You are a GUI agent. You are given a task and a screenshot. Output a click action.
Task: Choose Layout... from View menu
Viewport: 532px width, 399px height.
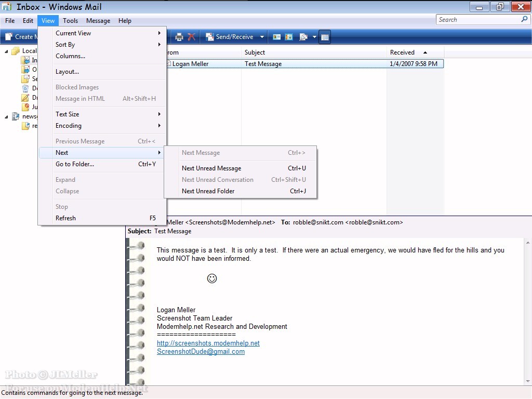coord(102,72)
